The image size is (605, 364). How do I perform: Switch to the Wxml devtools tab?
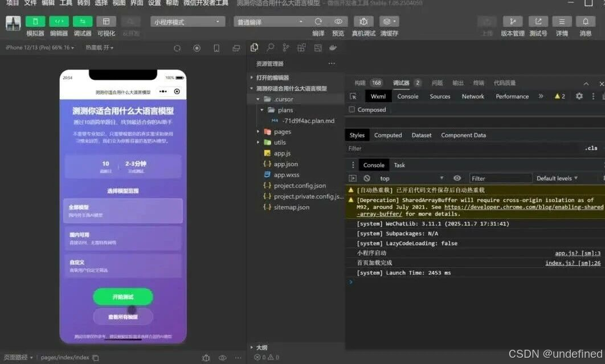[378, 96]
